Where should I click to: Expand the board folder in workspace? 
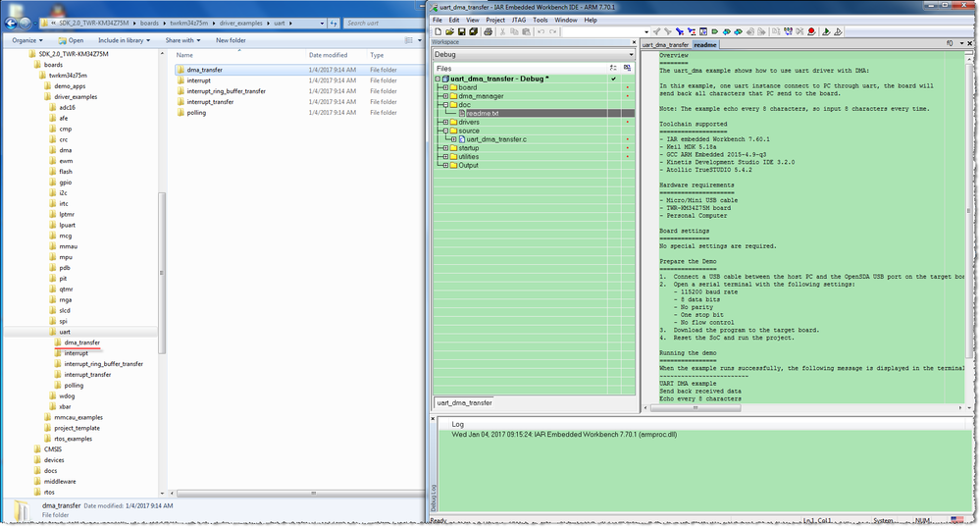coord(445,87)
